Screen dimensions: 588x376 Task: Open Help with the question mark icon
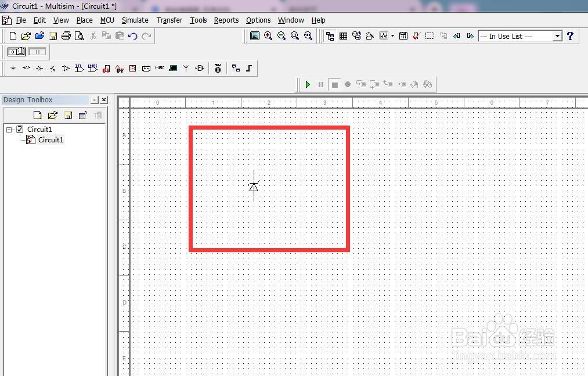[x=571, y=36]
